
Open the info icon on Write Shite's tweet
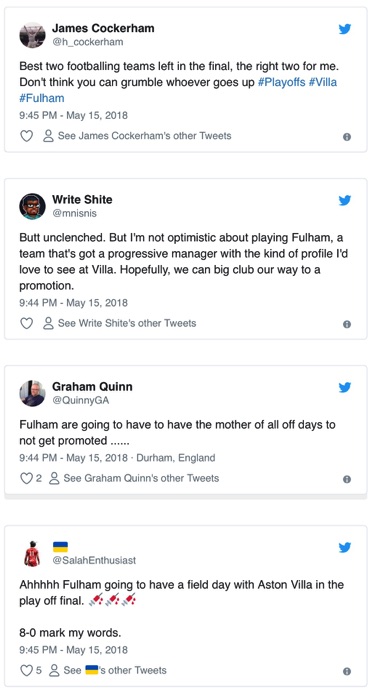tap(347, 324)
